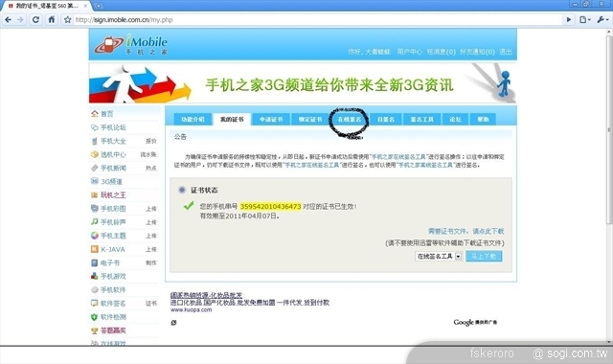Click 上传 beside 手机彩图
613x364 pixels.
(151, 209)
